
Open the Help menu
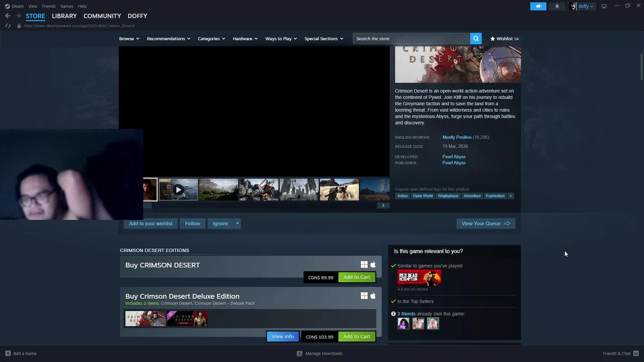(x=82, y=6)
